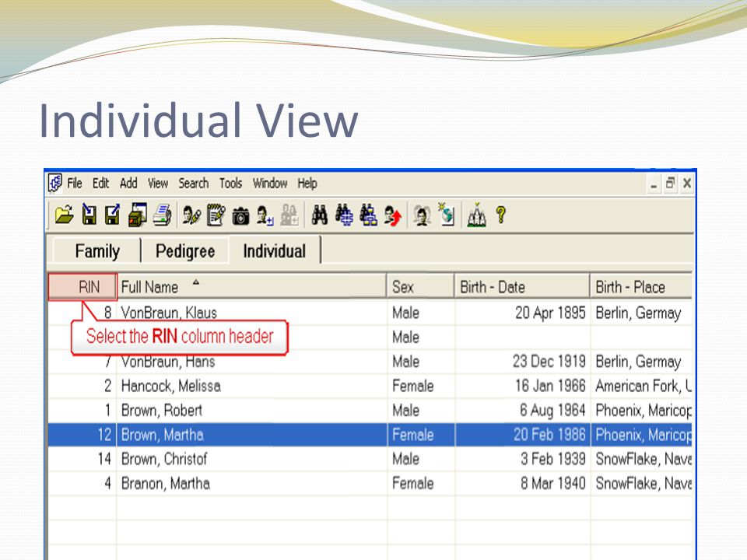Click birth date 16 Jan 1966
The height and width of the screenshot is (560, 747).
(x=550, y=386)
